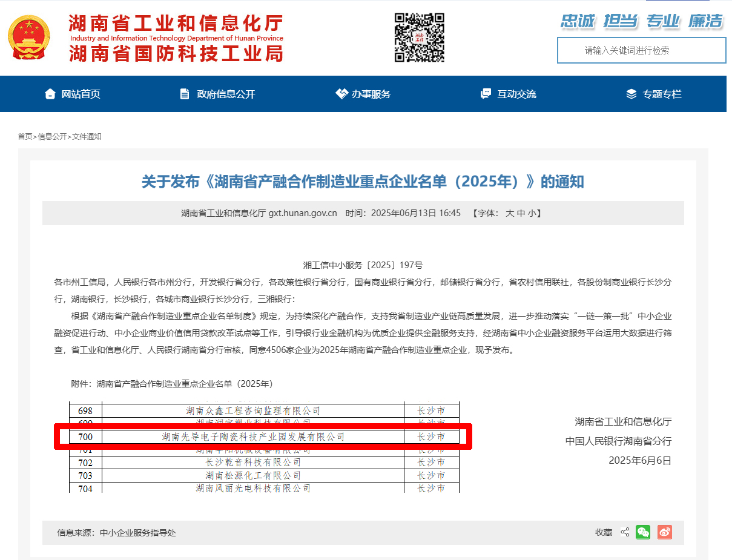Share the article via the WeChat icon
Viewport: 732px width, 560px height.
643,532
